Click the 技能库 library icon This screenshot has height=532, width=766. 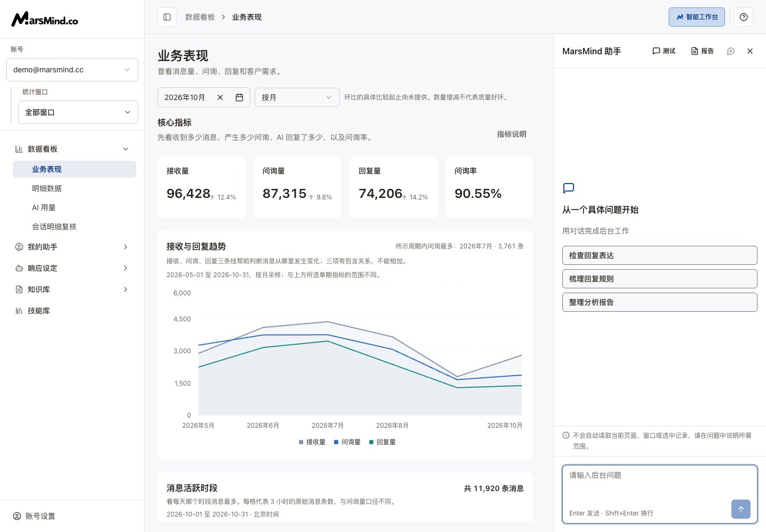(19, 311)
